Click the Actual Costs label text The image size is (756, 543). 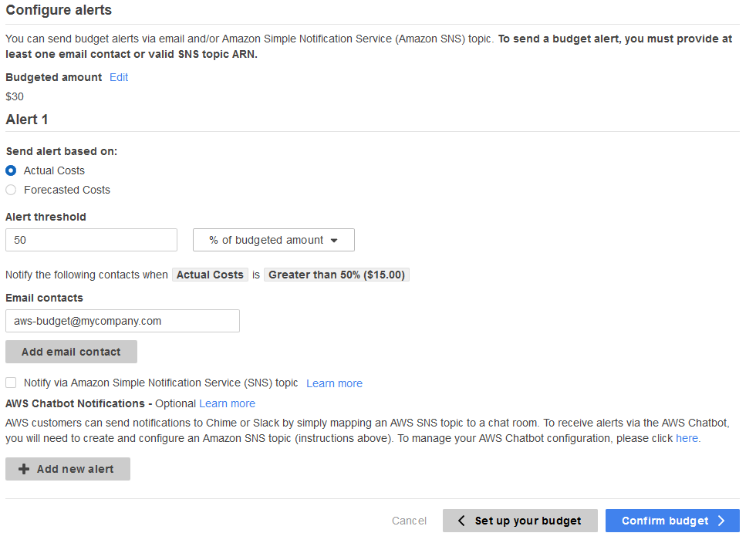click(x=54, y=170)
